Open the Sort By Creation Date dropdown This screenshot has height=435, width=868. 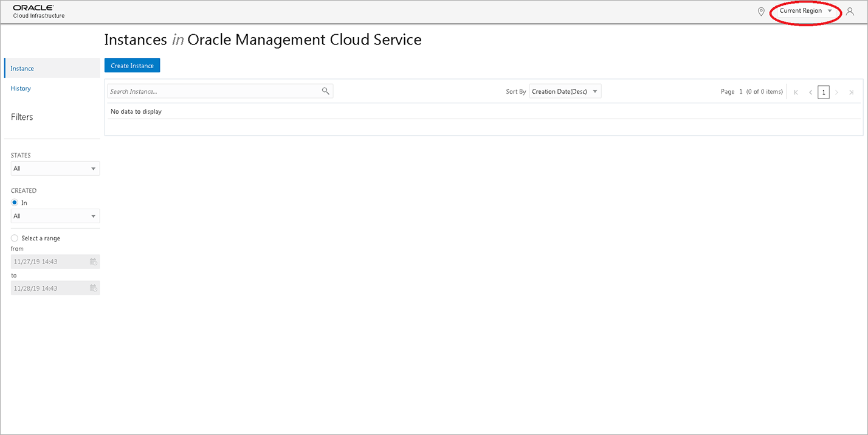[x=565, y=91]
